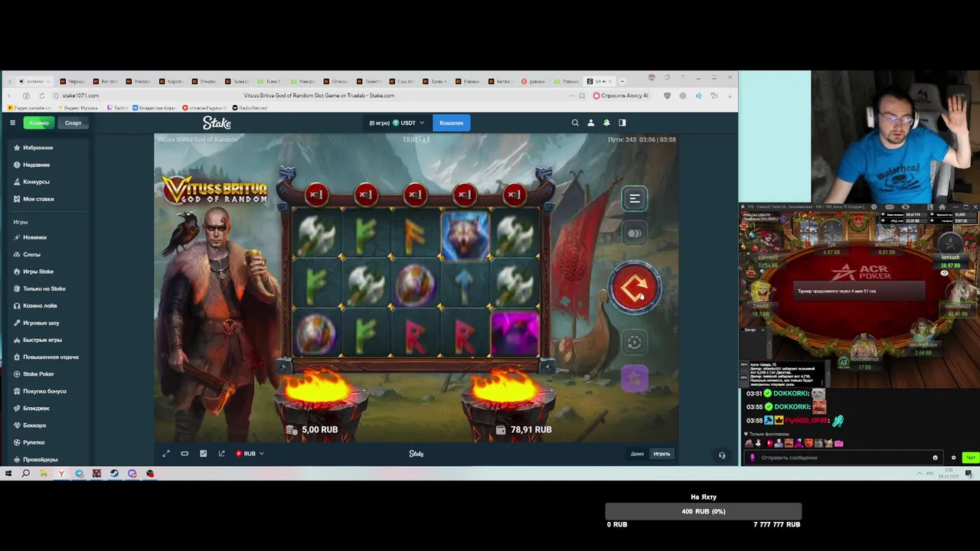Enter fullscreen mode for the game

click(166, 454)
